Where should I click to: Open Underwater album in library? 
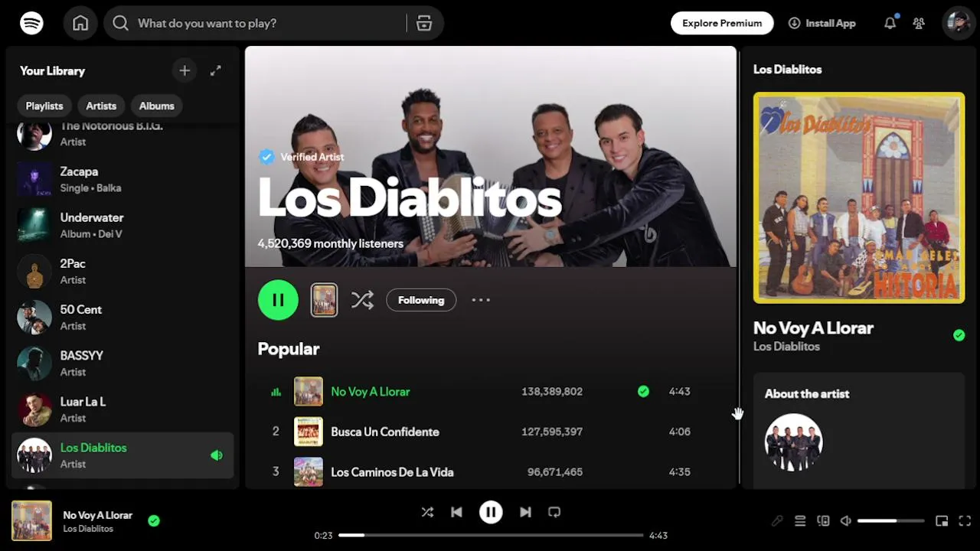pyautogui.click(x=122, y=225)
